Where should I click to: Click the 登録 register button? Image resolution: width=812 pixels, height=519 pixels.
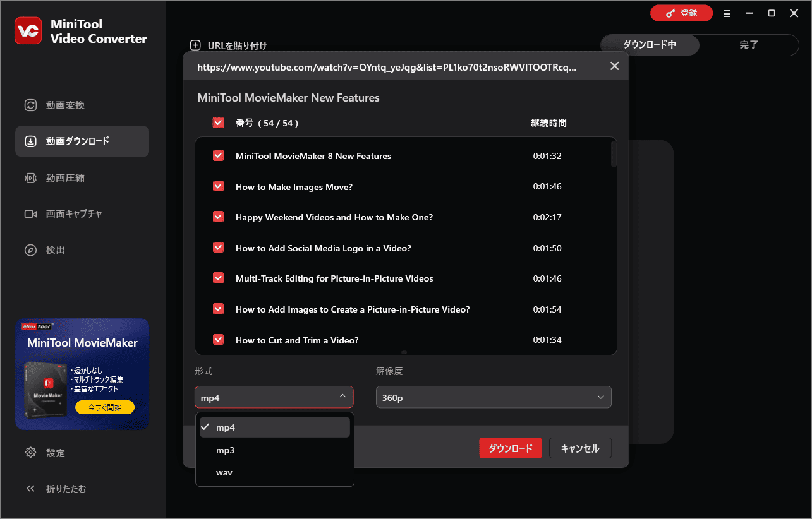point(681,13)
